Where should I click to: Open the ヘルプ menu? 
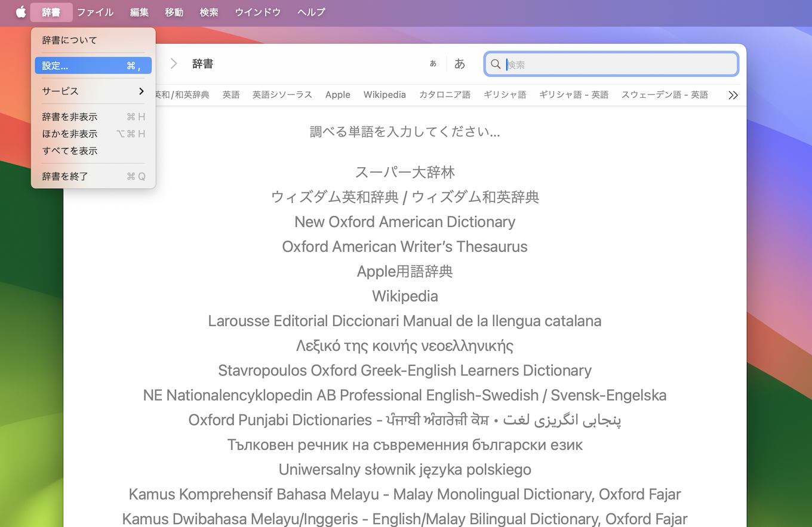click(x=312, y=12)
